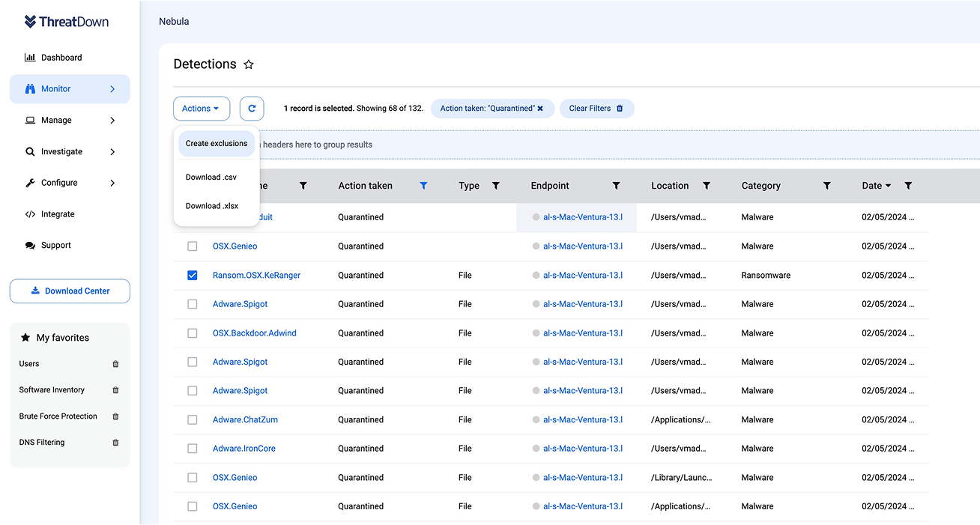Open the Action taken column filter
The image size is (980, 525).
(x=423, y=186)
